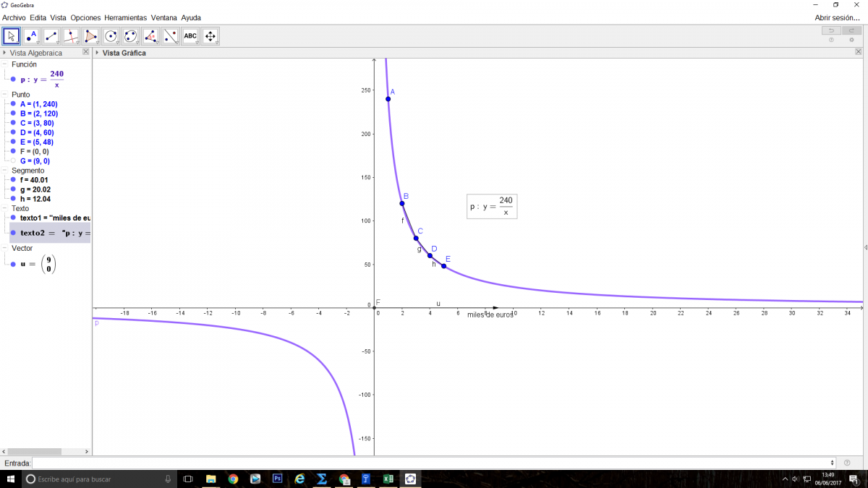The height and width of the screenshot is (488, 868).
Task: Hide point A using its visibility dot
Action: [13, 104]
